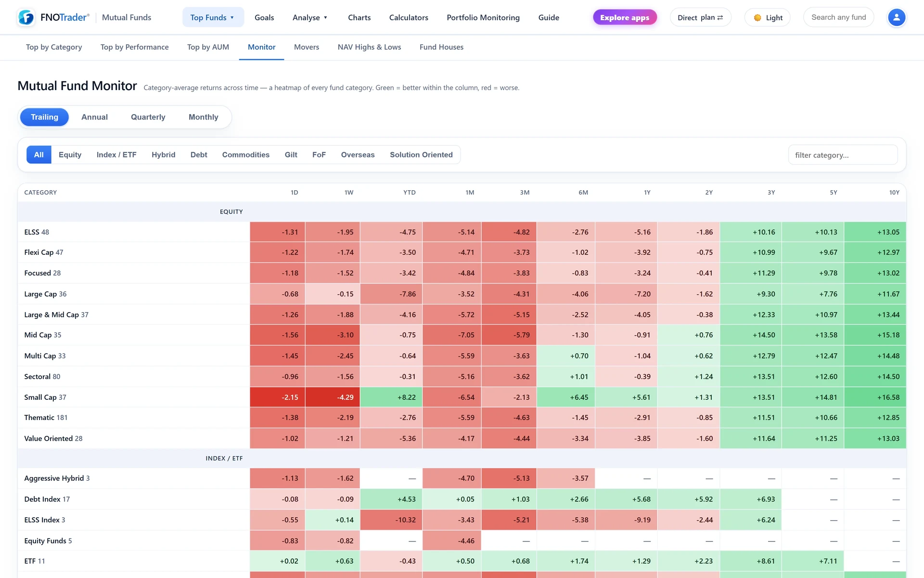
Task: Click Small Cap YTD value +8.22
Action: click(x=391, y=397)
